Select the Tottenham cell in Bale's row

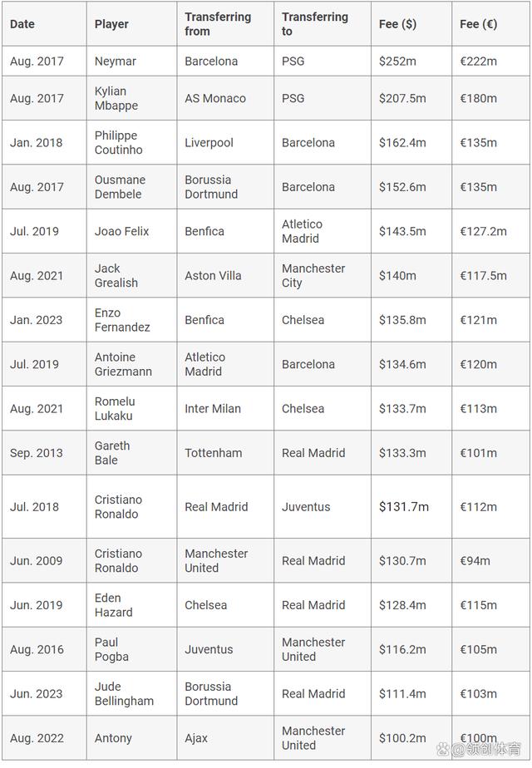(214, 453)
